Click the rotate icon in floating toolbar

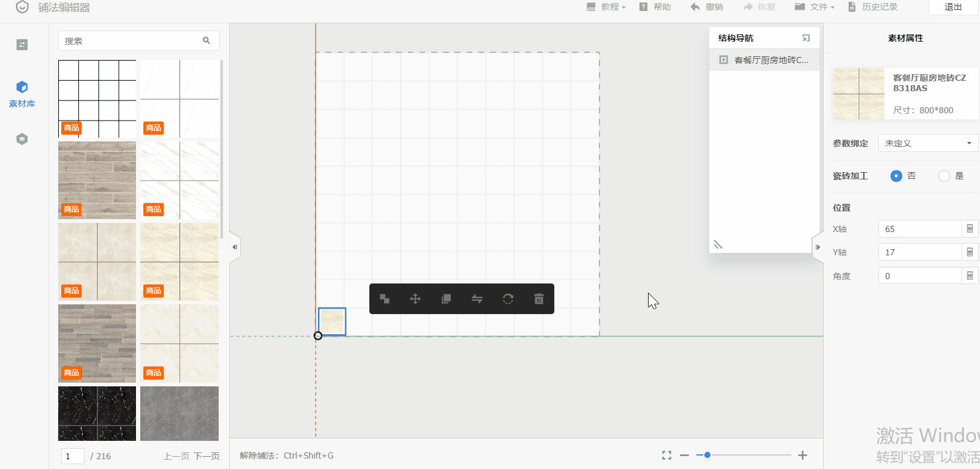tap(508, 299)
